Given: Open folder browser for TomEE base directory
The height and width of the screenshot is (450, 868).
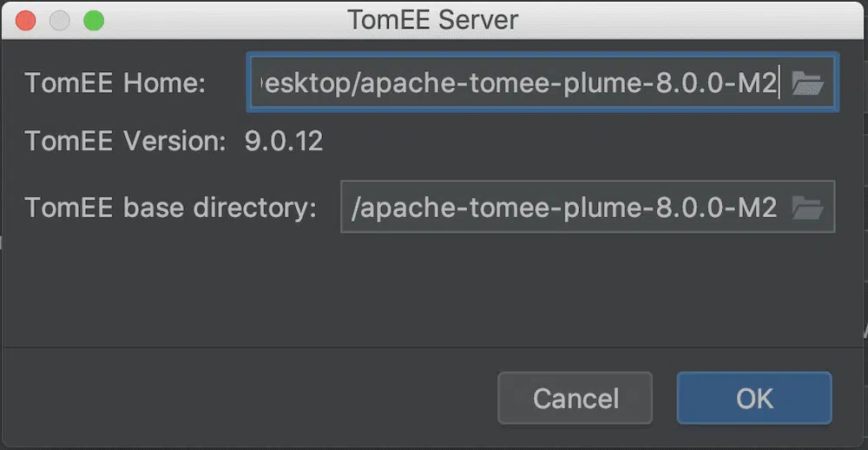Looking at the screenshot, I should [x=807, y=208].
